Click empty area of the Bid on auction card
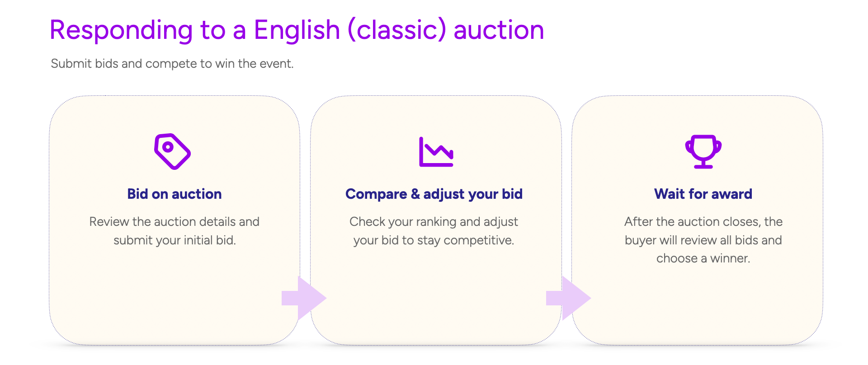 (175, 298)
